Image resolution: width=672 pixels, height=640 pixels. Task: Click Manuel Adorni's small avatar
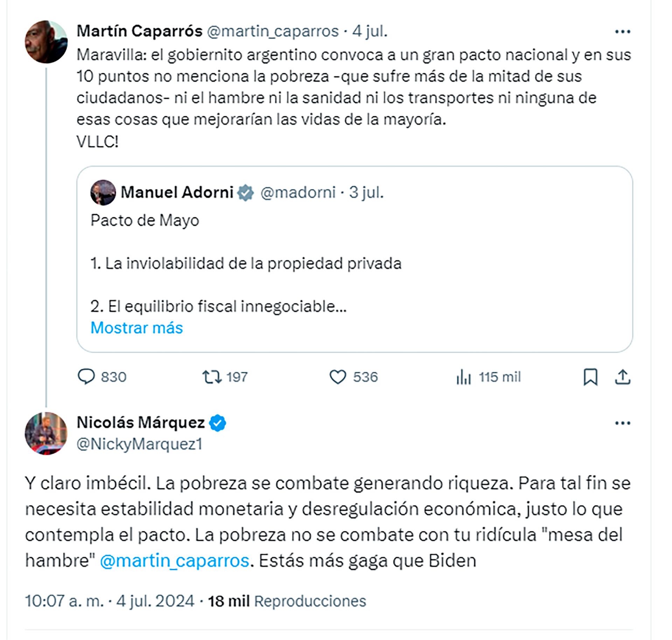coord(103,192)
